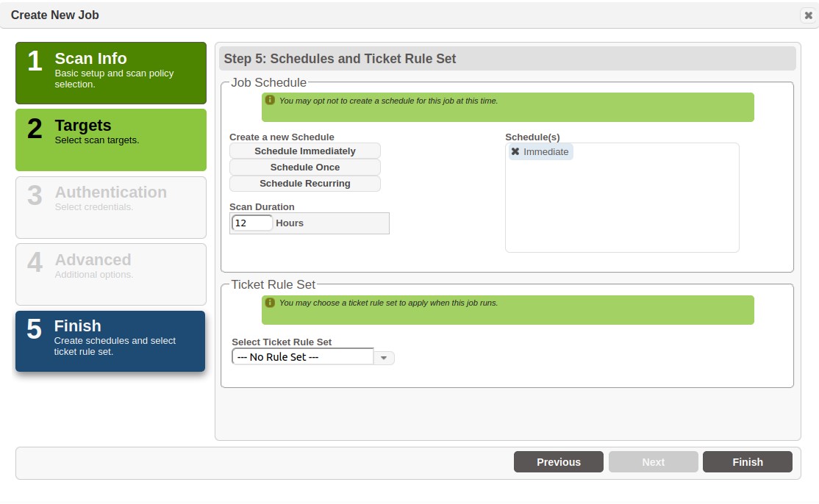Switch to step 4 Advanced

pos(111,274)
